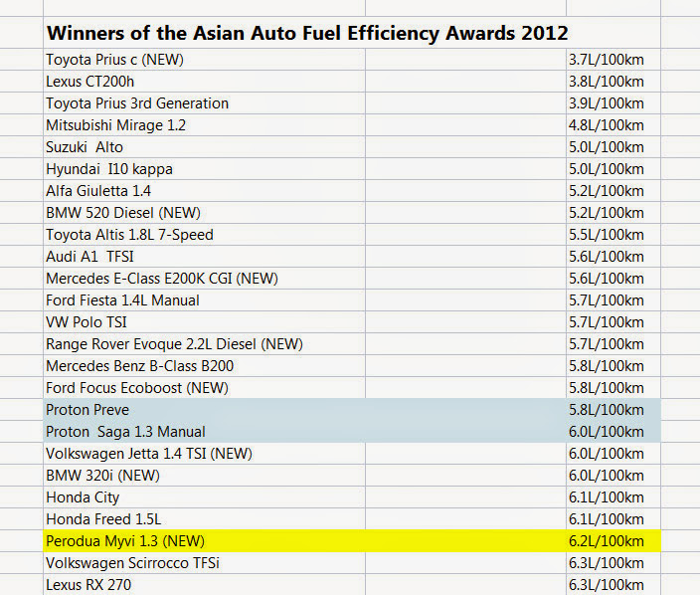
Task: Click the 'Mitsubishi Mirage 1.2' cell
Action: pos(205,125)
